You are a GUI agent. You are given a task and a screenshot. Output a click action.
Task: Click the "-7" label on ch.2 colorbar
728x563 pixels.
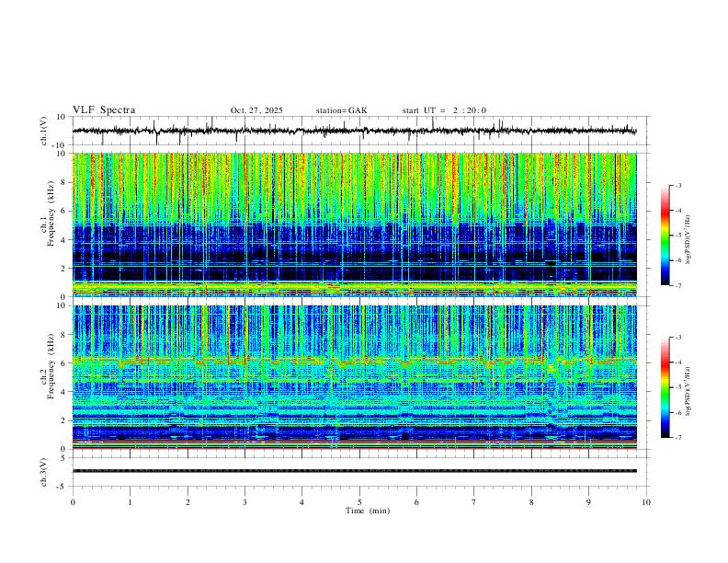pyautogui.click(x=678, y=438)
